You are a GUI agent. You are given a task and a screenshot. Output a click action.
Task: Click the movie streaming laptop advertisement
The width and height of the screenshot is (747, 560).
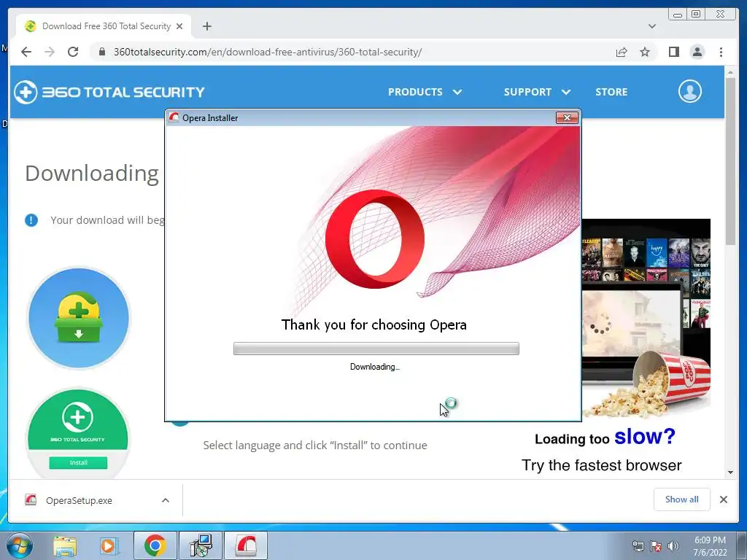click(646, 319)
